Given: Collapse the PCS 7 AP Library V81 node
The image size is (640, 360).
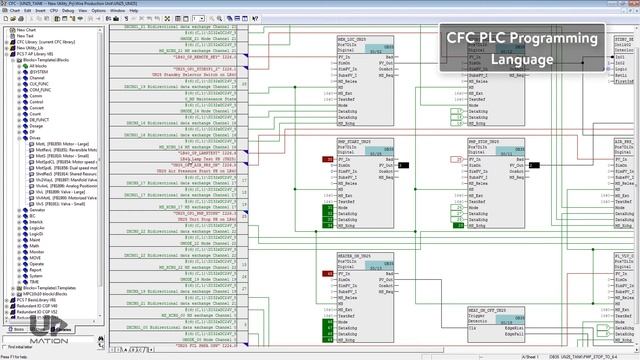Looking at the screenshot, I should pyautogui.click(x=7, y=54).
